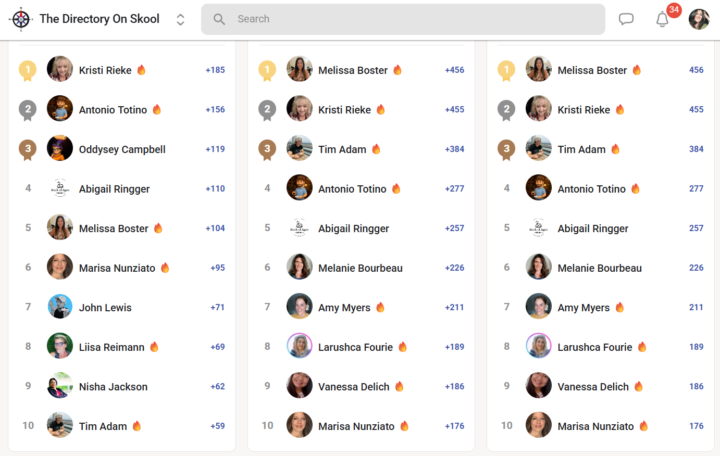Screen dimensions: 720x456
Task: Open Kristi Rieke's profile in first leaderboard
Action: (105, 70)
